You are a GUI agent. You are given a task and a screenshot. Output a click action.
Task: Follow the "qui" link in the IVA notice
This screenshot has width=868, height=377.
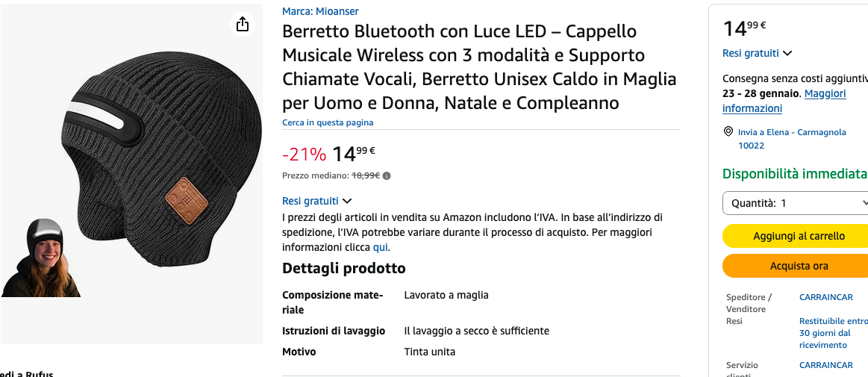tap(380, 247)
